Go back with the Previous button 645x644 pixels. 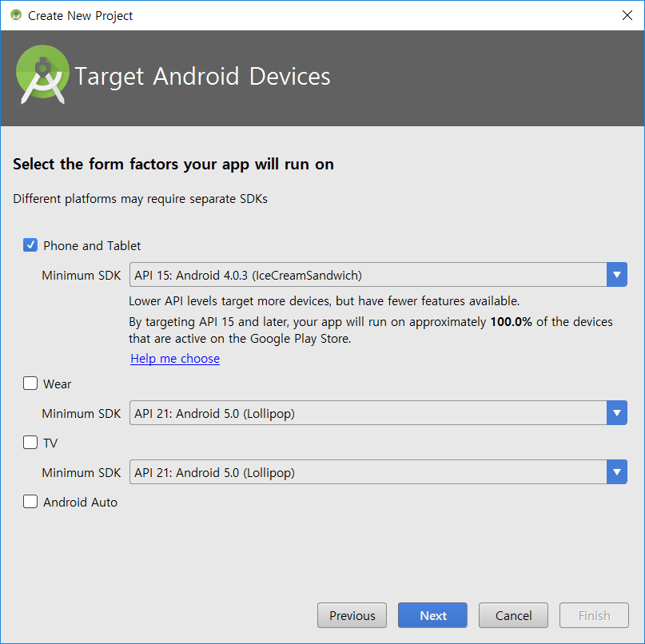click(x=352, y=615)
